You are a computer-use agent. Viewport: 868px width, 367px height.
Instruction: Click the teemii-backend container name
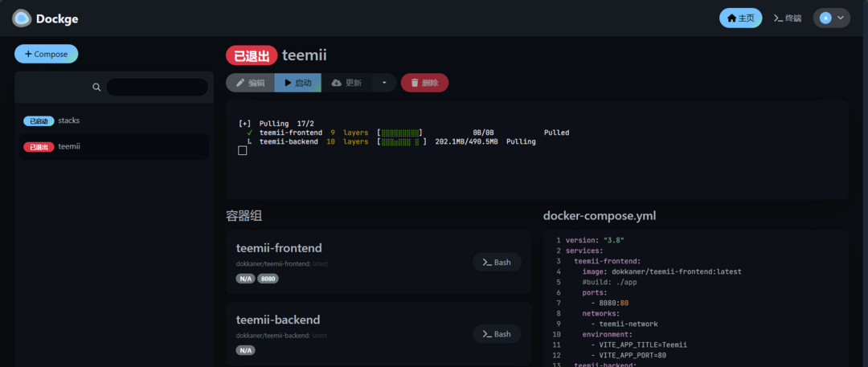[x=278, y=320]
